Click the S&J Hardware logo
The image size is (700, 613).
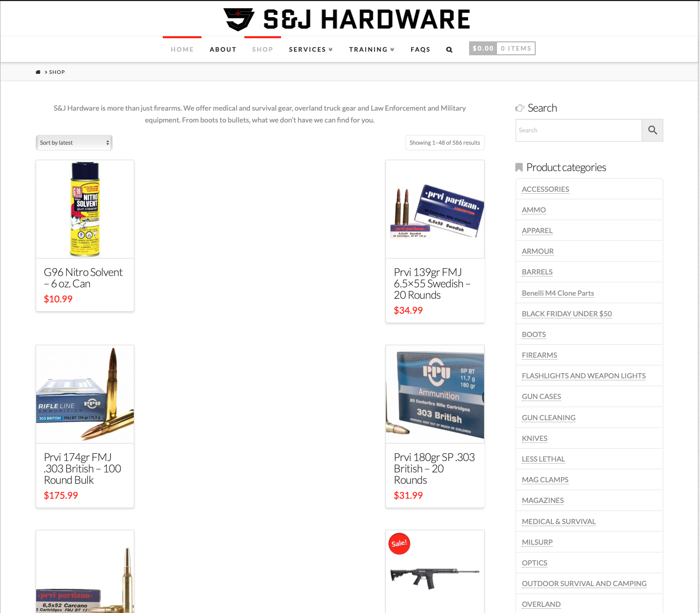tap(347, 19)
